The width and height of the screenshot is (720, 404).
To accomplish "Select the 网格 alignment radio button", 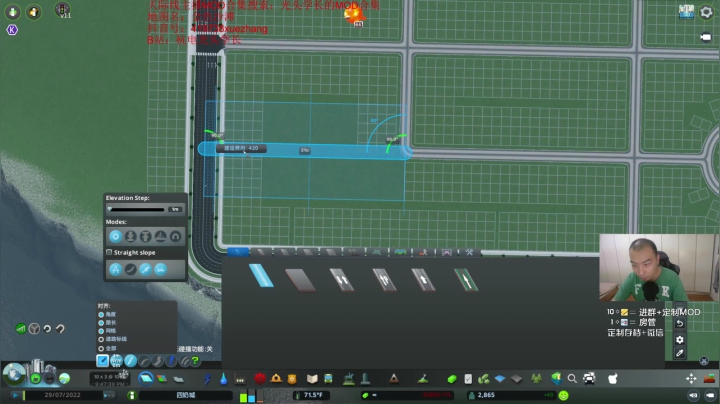I will click(x=101, y=331).
